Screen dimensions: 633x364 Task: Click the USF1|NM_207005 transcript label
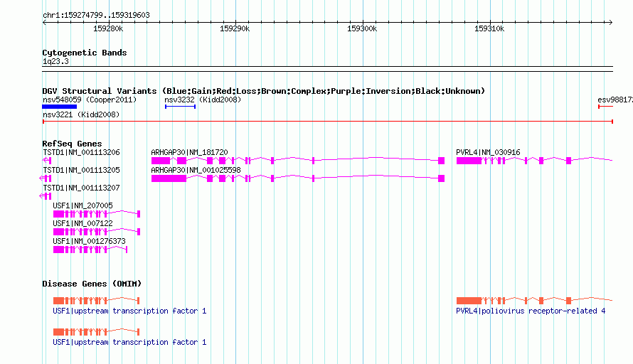[x=83, y=205]
